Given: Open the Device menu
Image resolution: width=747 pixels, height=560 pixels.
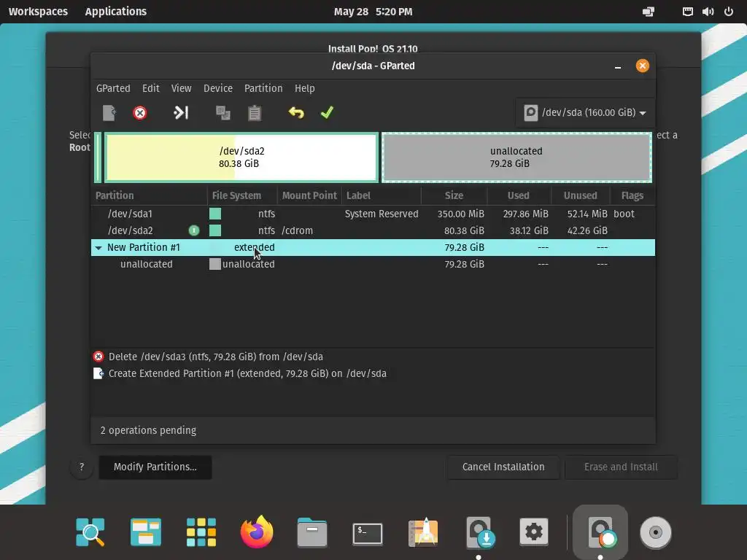Looking at the screenshot, I should [217, 88].
